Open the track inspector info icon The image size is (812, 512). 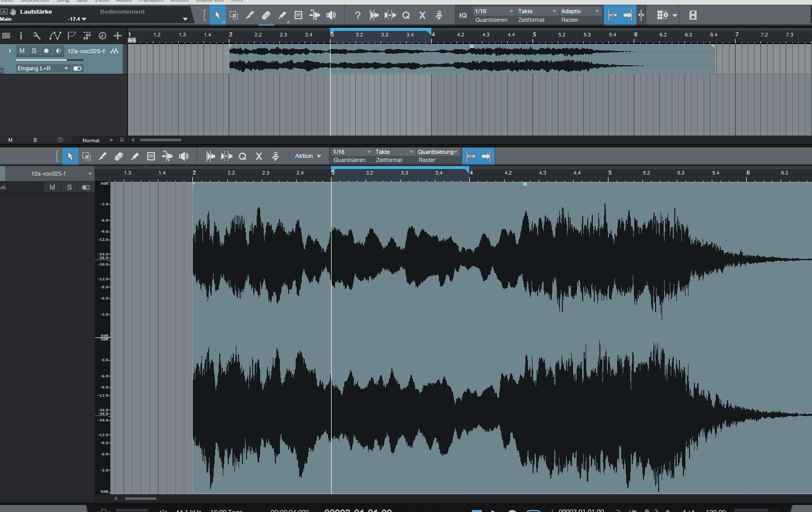pos(21,35)
